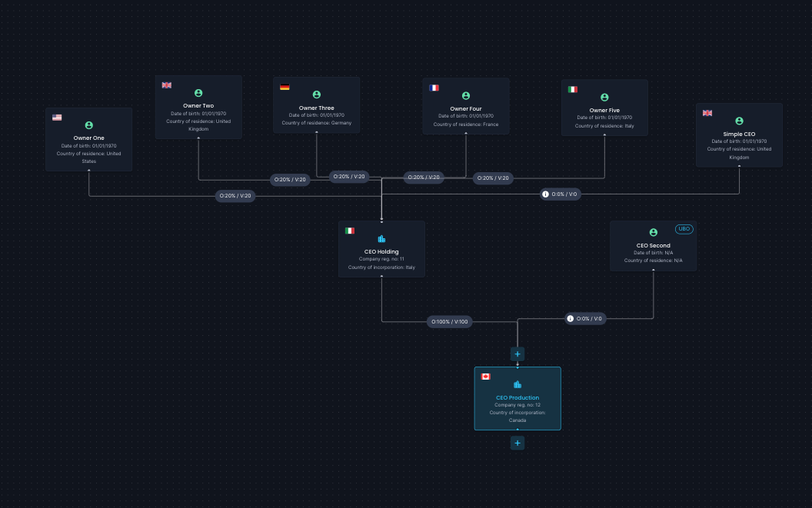The image size is (812, 508).
Task: Click the Canadian flag on CEO Production
Action: pos(486,377)
